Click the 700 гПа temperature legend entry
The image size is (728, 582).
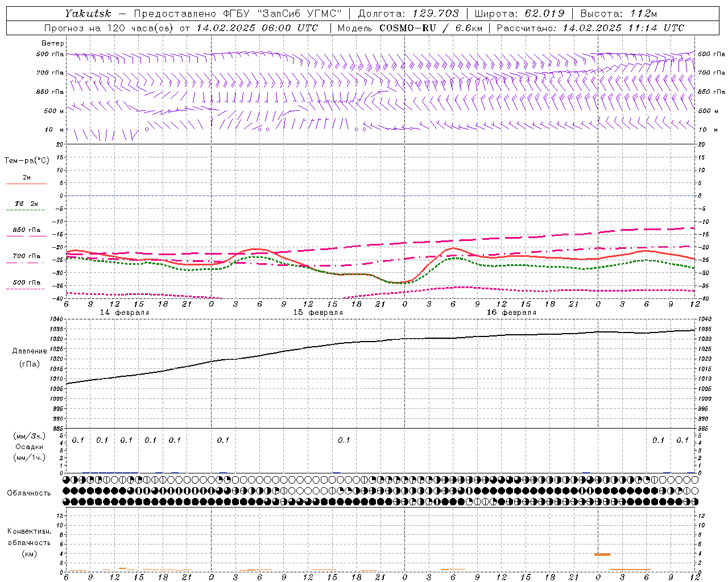pos(26,256)
